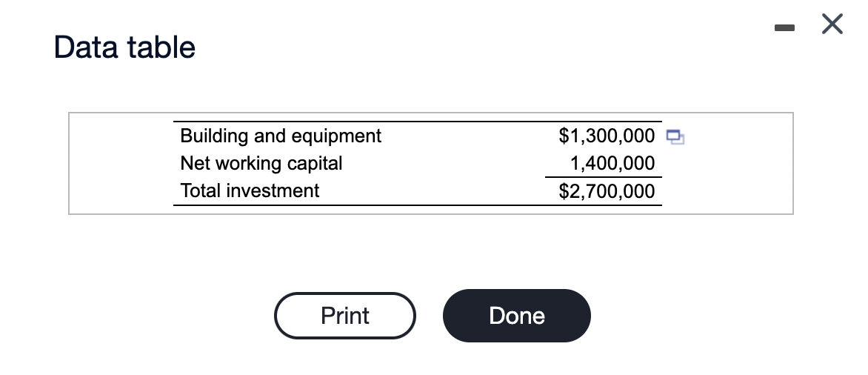
Task: Click the word "table" in the dialog title
Action: click(161, 47)
